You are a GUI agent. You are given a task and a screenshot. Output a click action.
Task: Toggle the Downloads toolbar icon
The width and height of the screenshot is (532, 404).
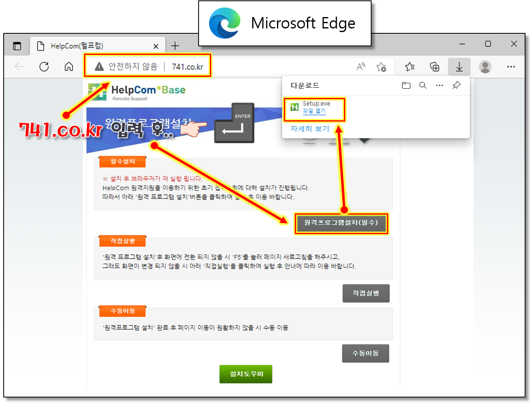coord(459,67)
